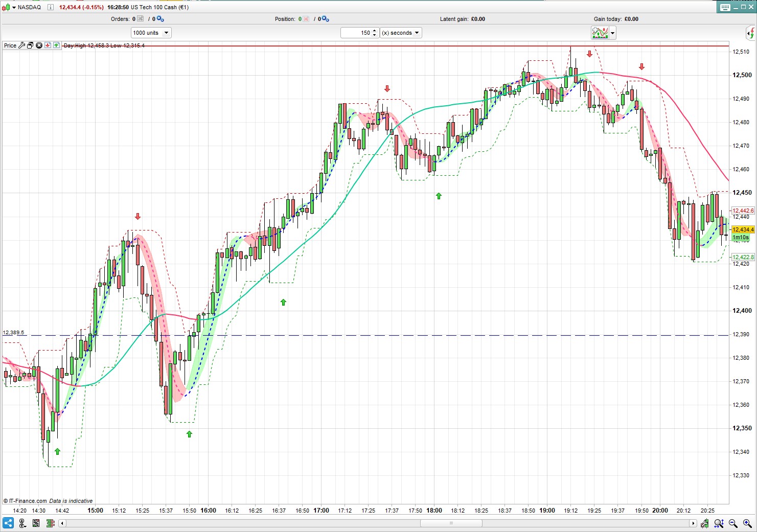Expand the side trading panel

(750, 34)
